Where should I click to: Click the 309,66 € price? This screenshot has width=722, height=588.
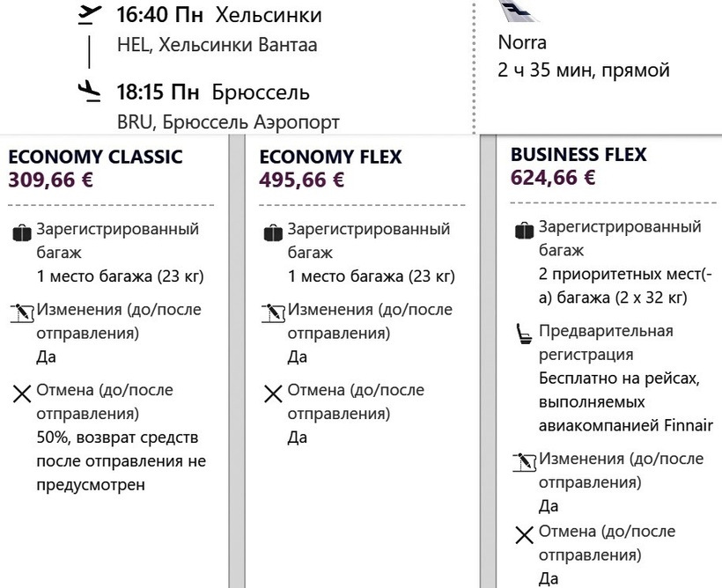pyautogui.click(x=51, y=180)
